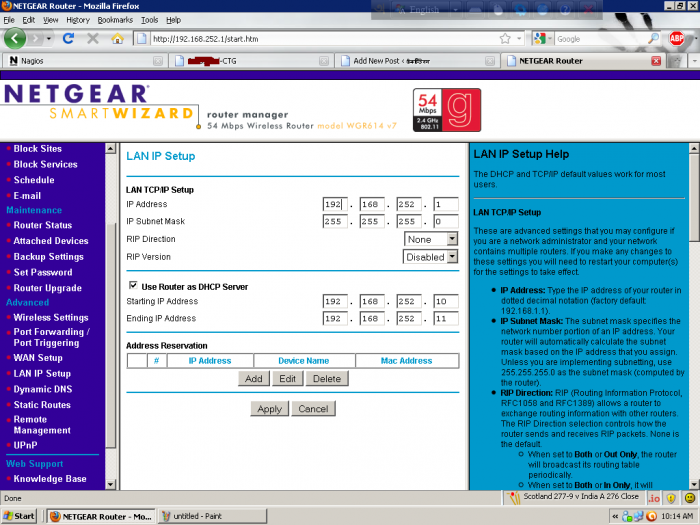Image resolution: width=700 pixels, height=525 pixels.
Task: Go to Home using the house icon
Action: click(117, 39)
